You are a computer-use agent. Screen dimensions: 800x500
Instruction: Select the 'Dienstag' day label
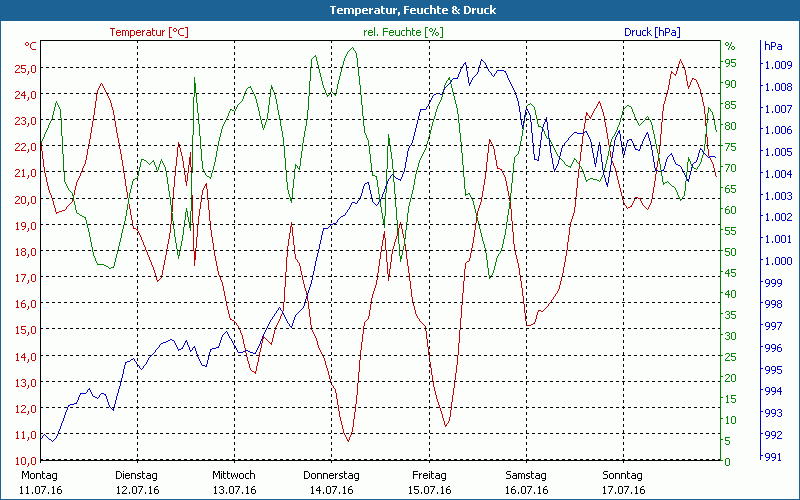coord(136,475)
